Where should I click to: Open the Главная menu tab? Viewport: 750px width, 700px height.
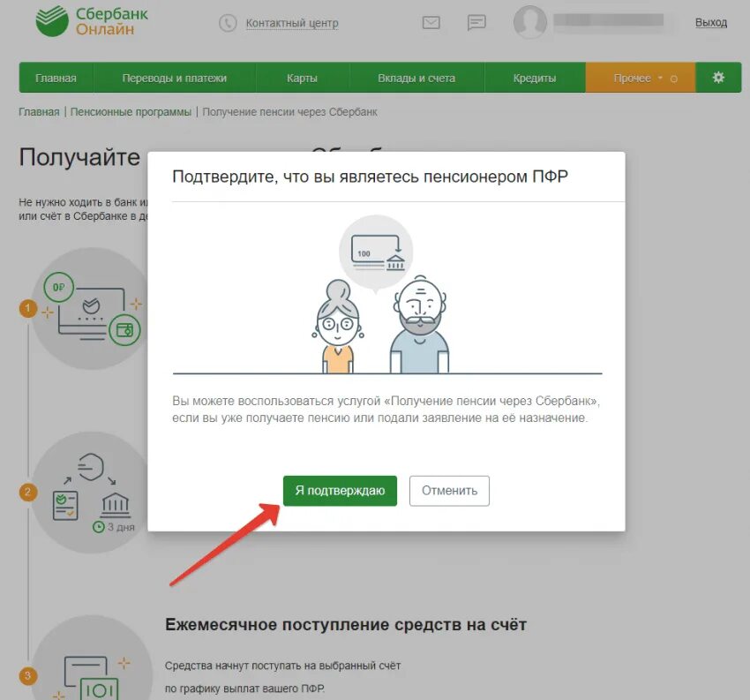[x=56, y=78]
